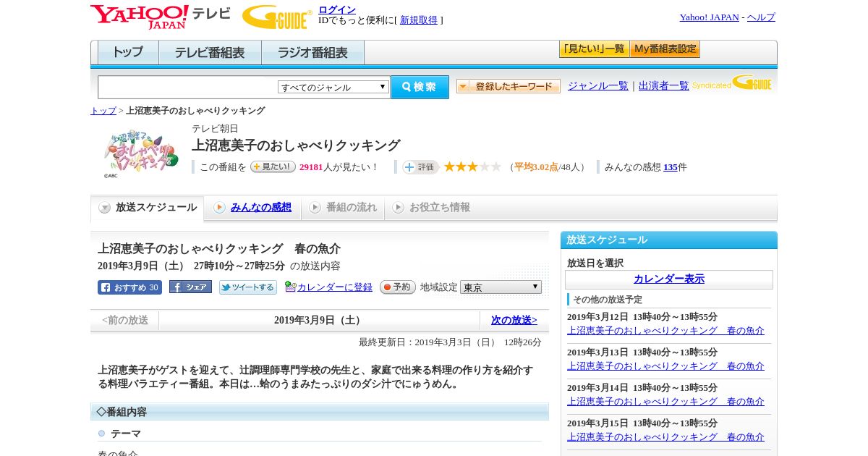Open the 3月14日 schedule program link

click(665, 402)
